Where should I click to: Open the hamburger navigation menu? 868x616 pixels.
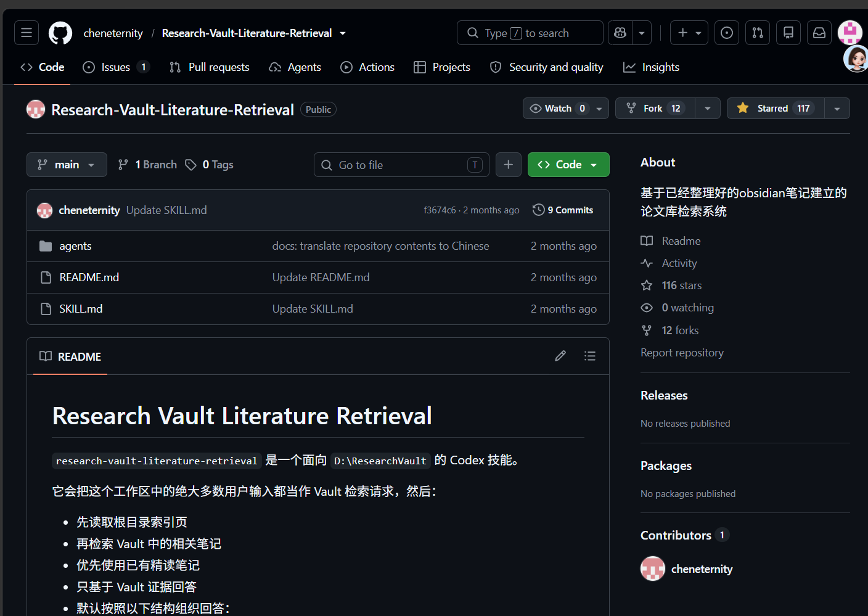[27, 33]
